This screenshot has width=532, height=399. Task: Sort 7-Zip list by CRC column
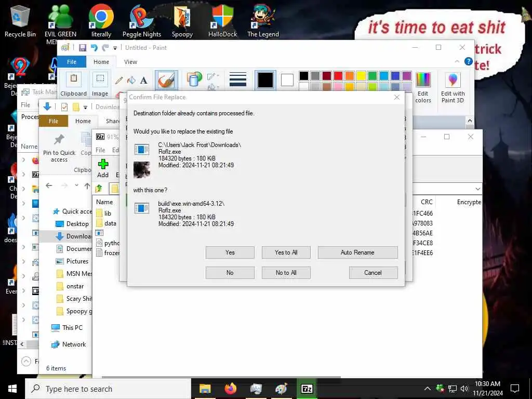tap(427, 202)
